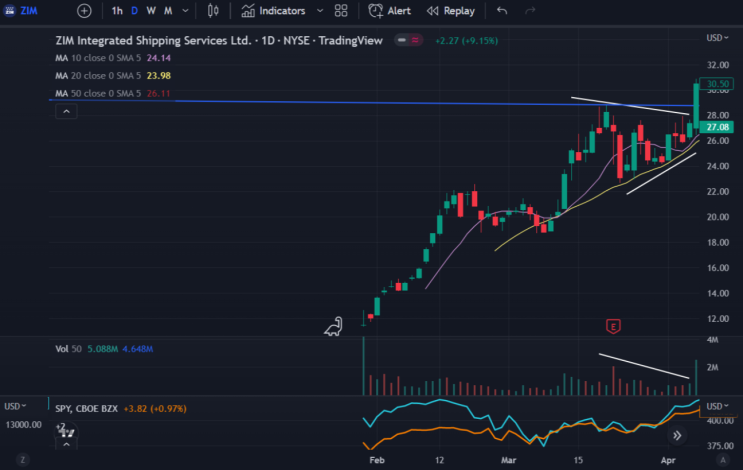Switch to the 1h timeframe
The width and height of the screenshot is (743, 470).
[x=117, y=10]
